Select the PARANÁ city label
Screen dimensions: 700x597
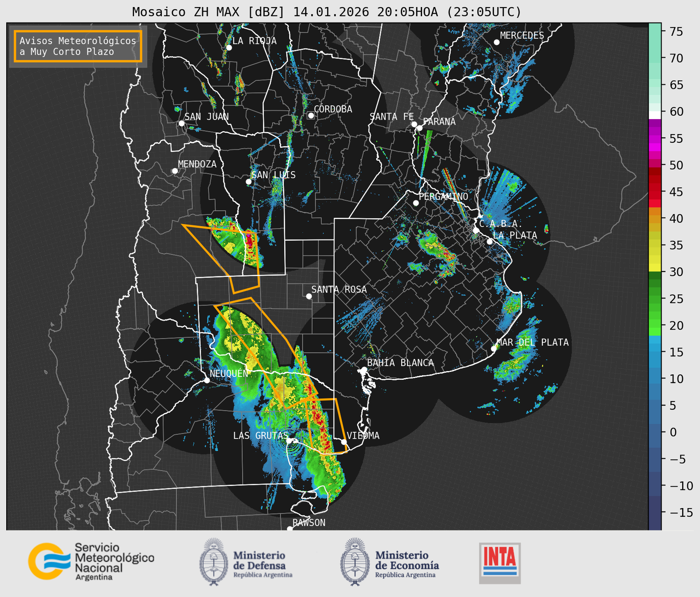[x=439, y=122]
